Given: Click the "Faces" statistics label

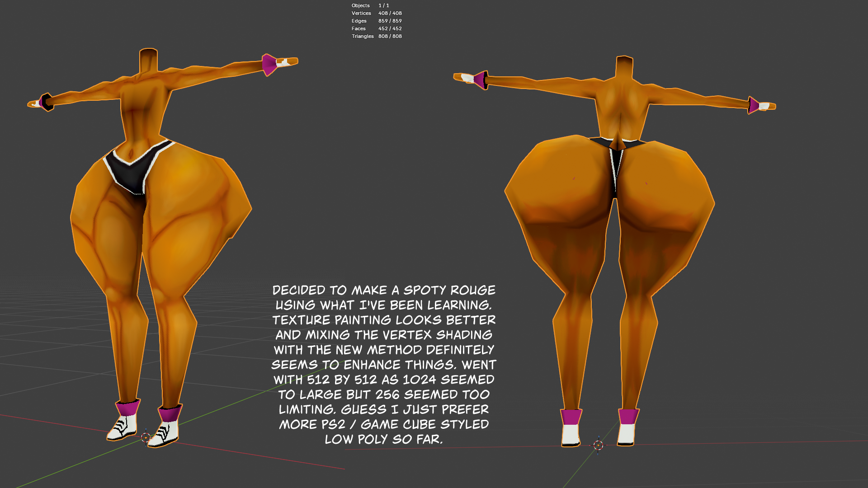Looking at the screenshot, I should pos(359,28).
